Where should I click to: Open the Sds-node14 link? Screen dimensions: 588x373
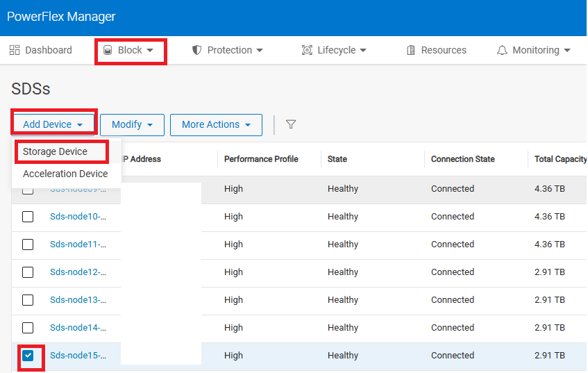click(78, 328)
